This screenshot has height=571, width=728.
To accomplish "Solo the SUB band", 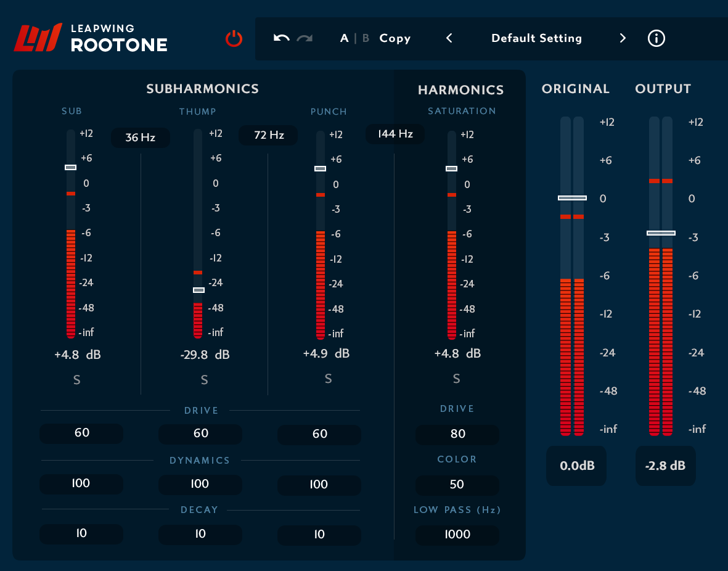I will coord(76,380).
